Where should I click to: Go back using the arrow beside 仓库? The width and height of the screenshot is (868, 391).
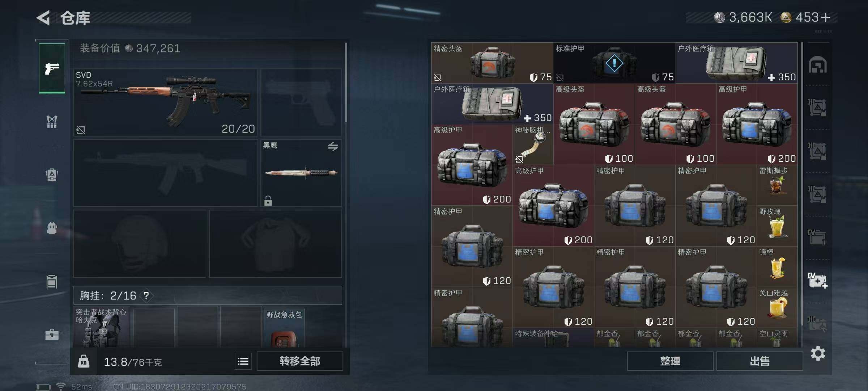point(43,18)
